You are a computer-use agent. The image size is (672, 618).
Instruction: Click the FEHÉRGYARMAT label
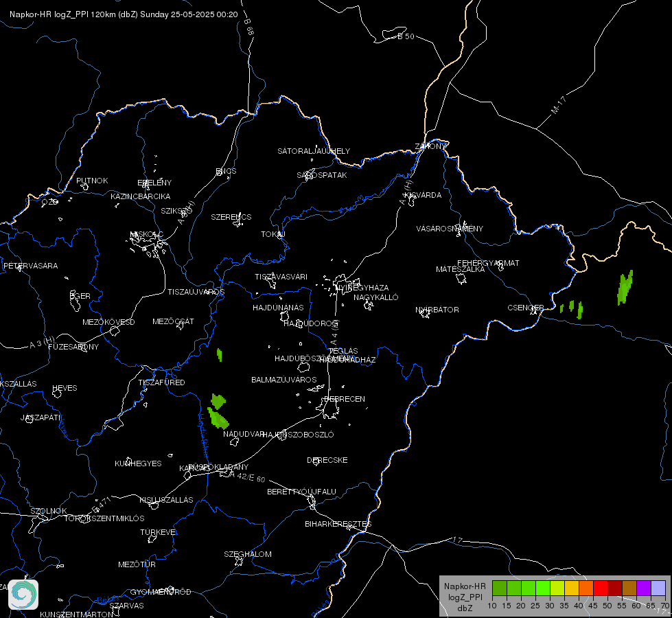488,263
